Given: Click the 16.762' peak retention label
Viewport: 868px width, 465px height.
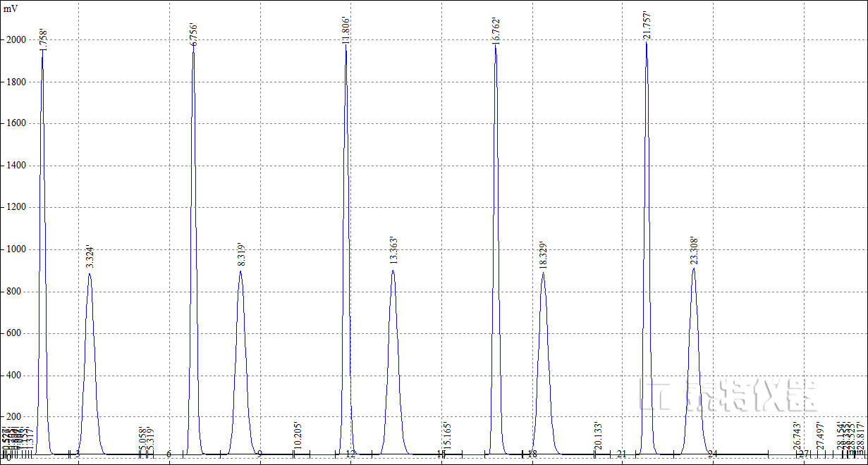Looking at the screenshot, I should [x=496, y=32].
